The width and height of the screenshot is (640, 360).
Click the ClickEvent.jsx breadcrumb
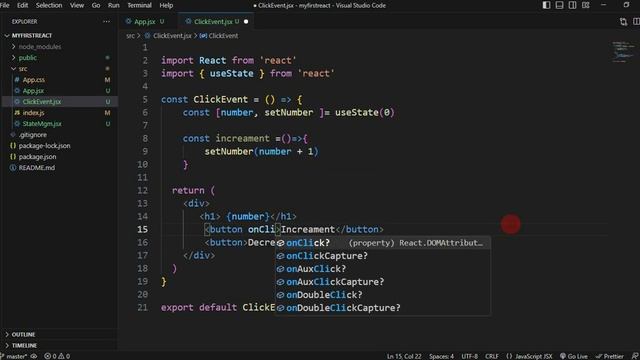coord(168,36)
